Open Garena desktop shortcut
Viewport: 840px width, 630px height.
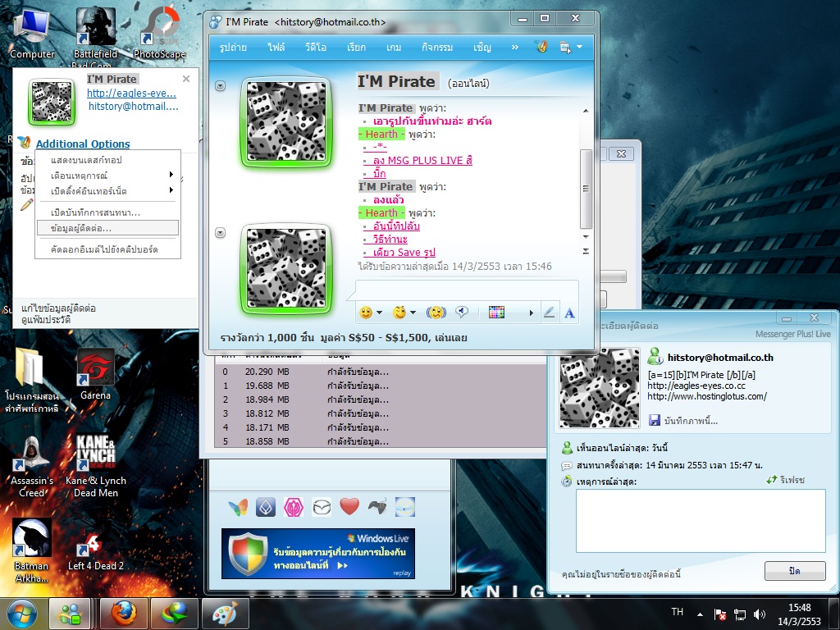click(95, 374)
